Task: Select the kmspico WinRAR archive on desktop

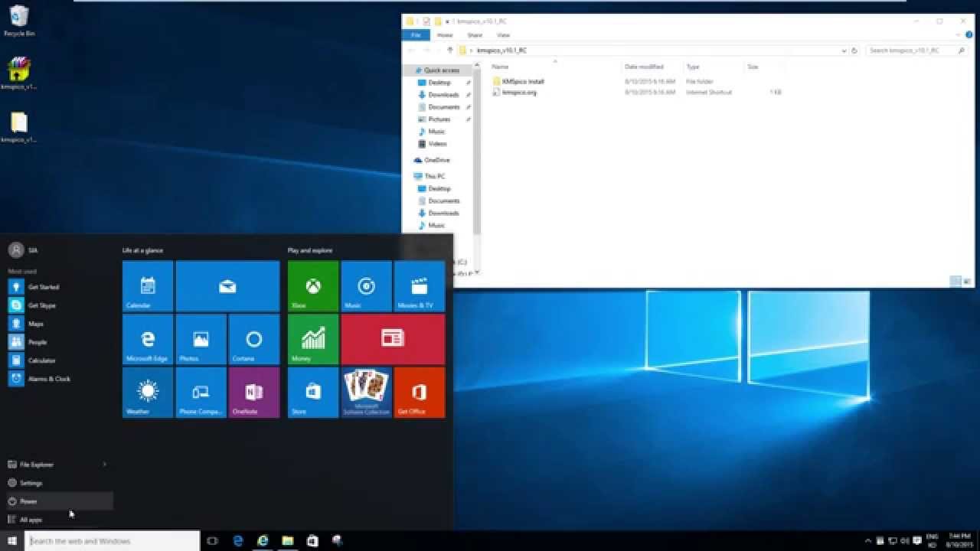Action: coord(19,74)
